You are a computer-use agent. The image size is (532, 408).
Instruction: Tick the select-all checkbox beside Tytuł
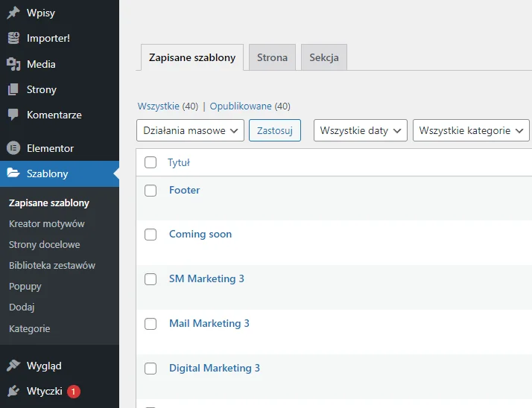pyautogui.click(x=151, y=162)
